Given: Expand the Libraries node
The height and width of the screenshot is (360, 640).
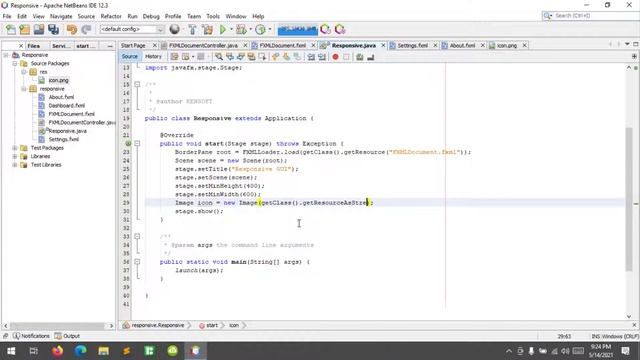Looking at the screenshot, I should point(15,156).
